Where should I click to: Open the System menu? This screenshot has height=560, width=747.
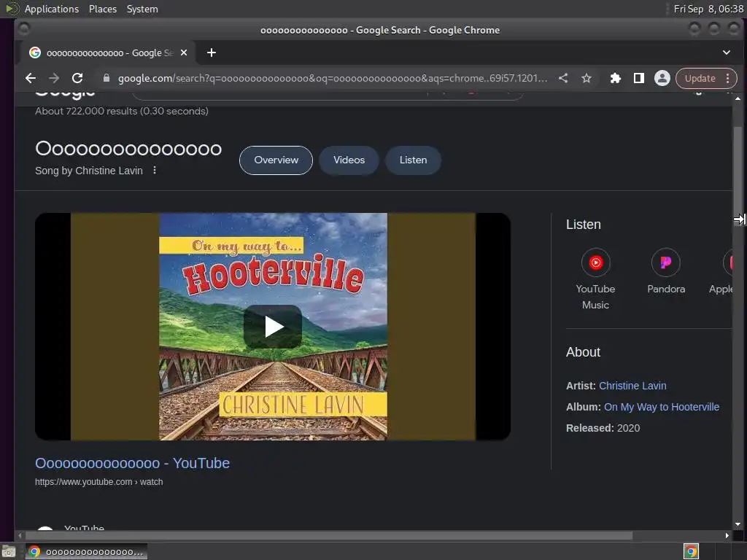(142, 9)
